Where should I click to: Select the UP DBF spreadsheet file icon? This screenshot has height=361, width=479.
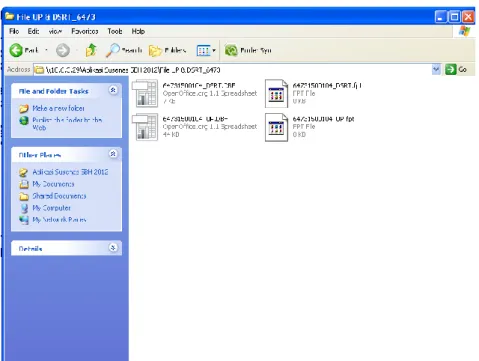tap(145, 127)
